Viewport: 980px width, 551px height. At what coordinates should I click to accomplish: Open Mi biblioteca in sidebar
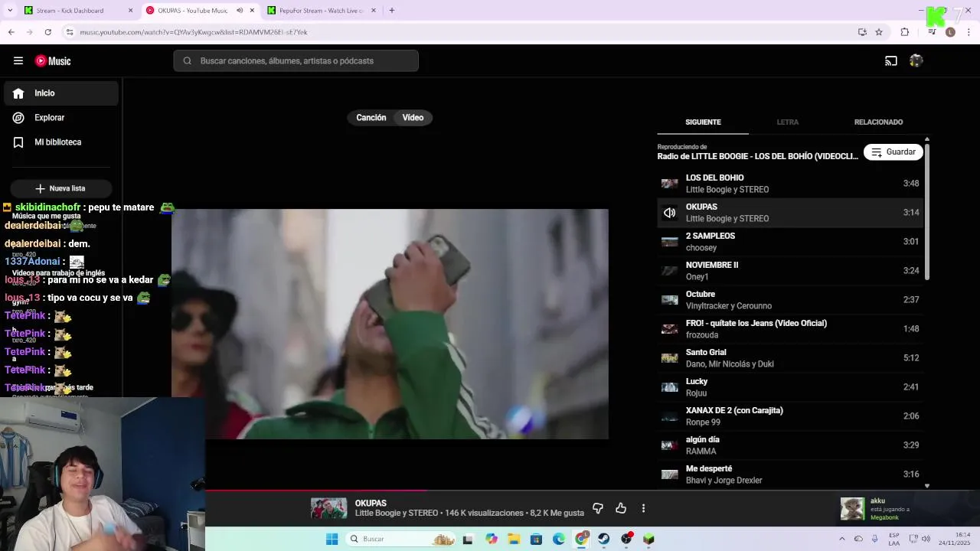pos(61,142)
